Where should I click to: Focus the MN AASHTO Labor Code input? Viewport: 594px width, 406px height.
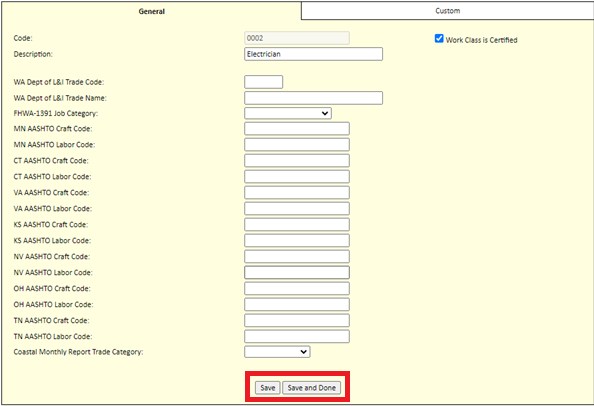coord(297,145)
